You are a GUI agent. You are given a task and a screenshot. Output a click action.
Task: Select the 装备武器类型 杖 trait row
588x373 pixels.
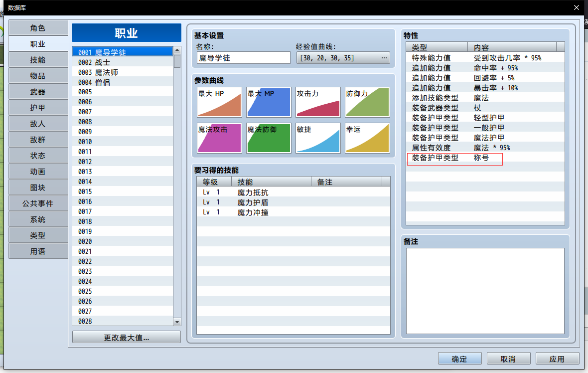(x=485, y=108)
